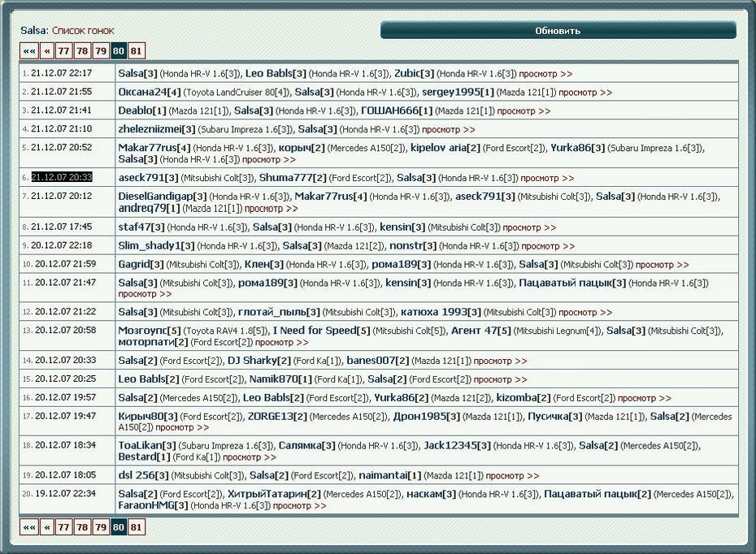
Task: Open page 77 in bottom pagination
Action: [x=63, y=527]
